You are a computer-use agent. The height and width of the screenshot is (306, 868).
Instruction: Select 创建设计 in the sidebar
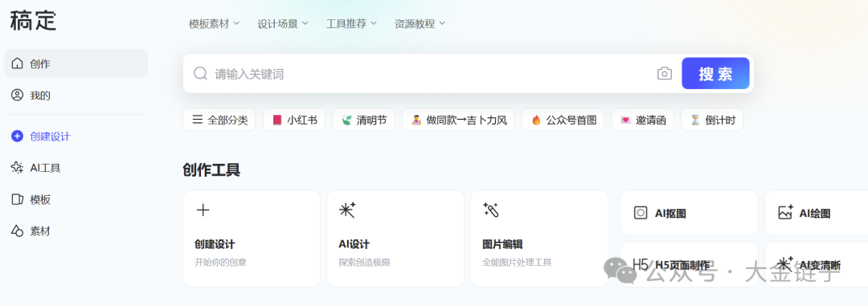76,136
